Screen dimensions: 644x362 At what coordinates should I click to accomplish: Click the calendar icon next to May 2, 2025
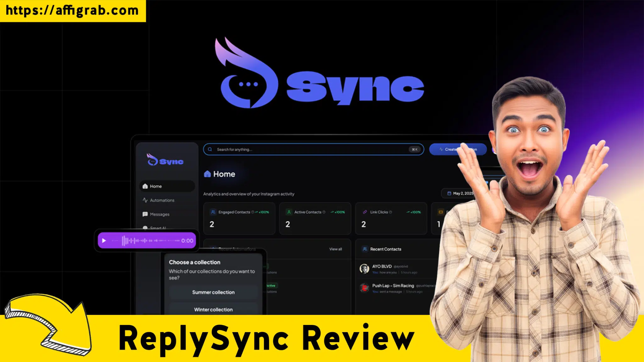point(449,194)
